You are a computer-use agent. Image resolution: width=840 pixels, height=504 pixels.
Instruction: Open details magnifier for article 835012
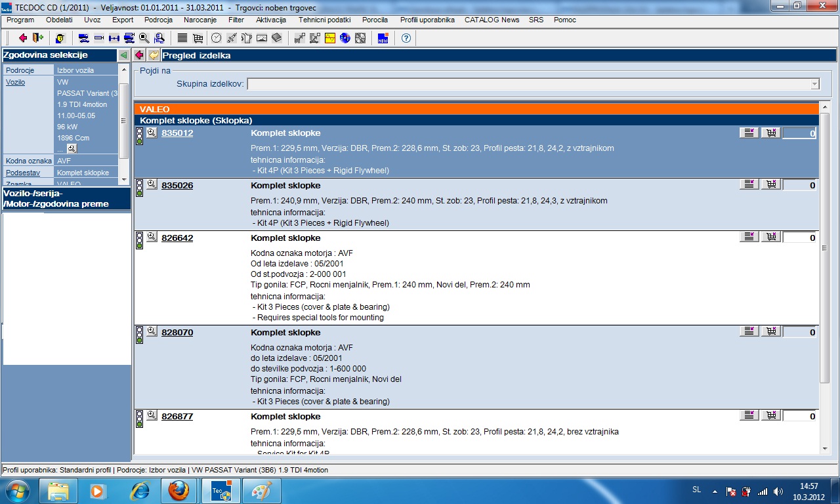point(152,133)
